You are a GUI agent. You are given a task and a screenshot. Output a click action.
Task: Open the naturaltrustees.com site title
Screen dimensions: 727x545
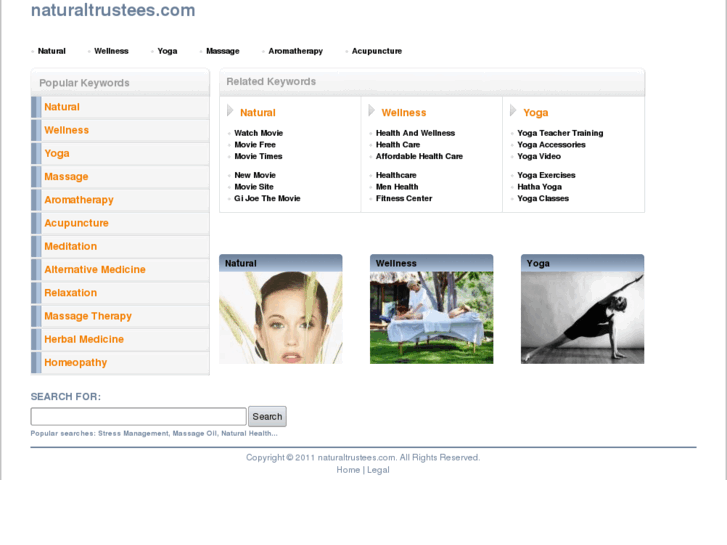click(x=113, y=10)
